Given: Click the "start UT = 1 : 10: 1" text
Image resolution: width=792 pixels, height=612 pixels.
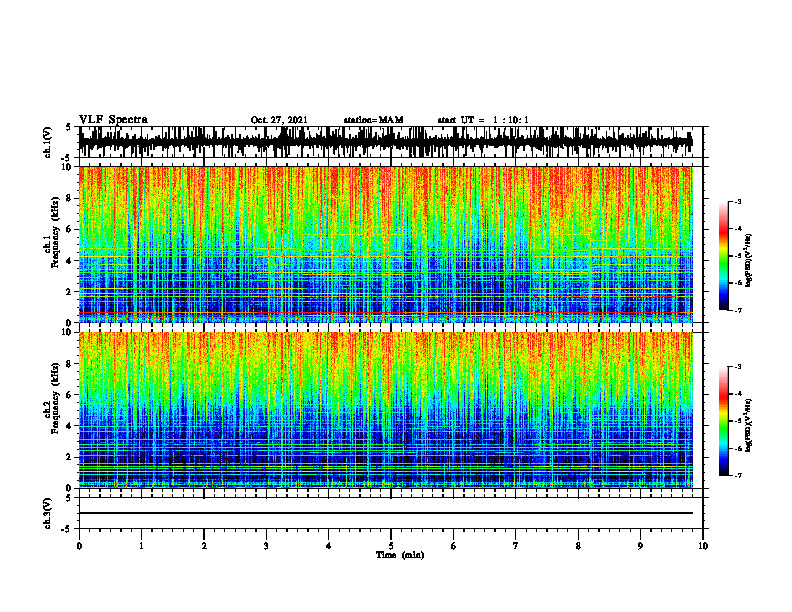Looking at the screenshot, I should pyautogui.click(x=483, y=120).
